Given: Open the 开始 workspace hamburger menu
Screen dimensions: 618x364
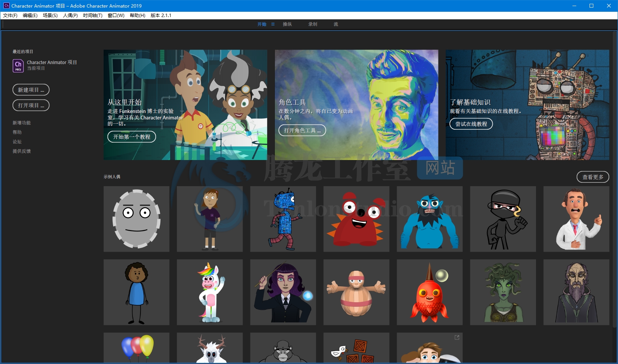Looking at the screenshot, I should click(273, 24).
